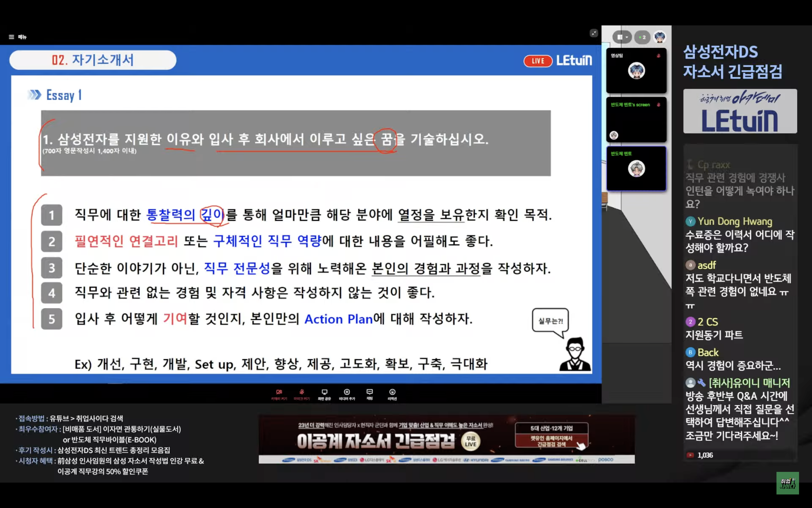Image resolution: width=812 pixels, height=508 pixels.
Task: Collapse the shared screen with shrink icon
Action: coord(593,33)
